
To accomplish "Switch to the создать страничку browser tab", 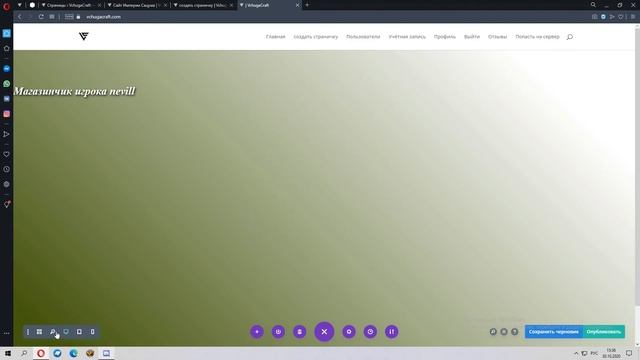I will (x=202, y=5).
